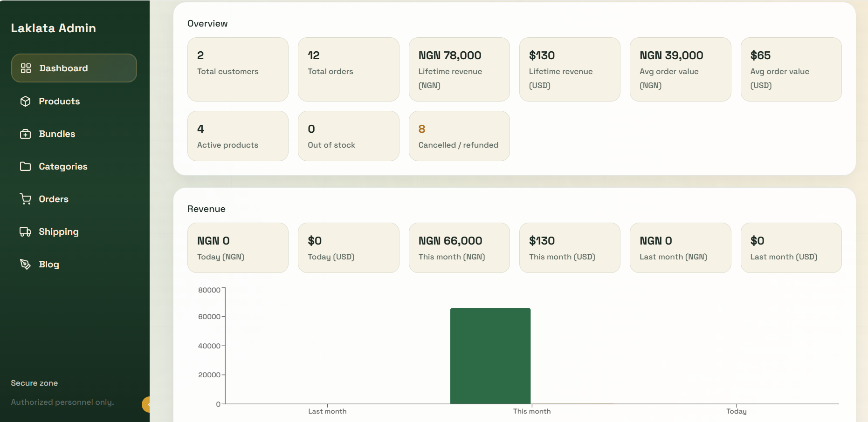Click the Out of stock card
868x422 pixels.
pyautogui.click(x=348, y=136)
